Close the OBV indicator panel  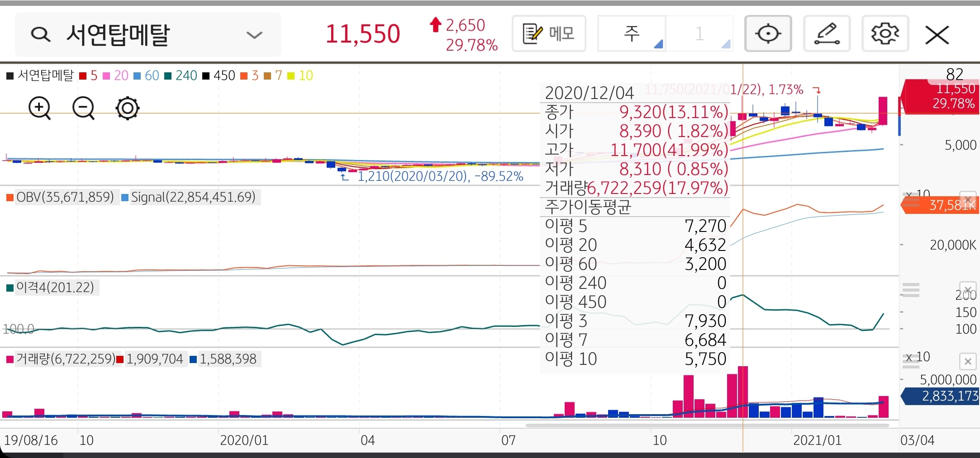(968, 198)
